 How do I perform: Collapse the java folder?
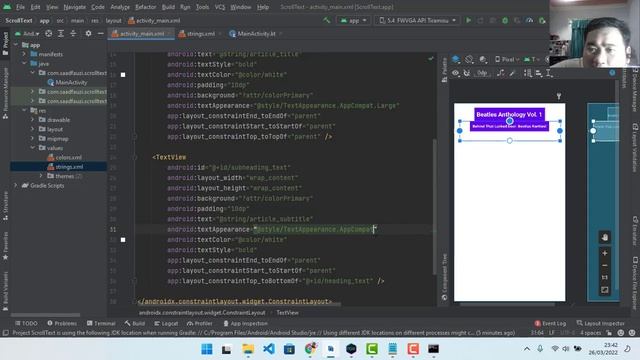[24, 64]
